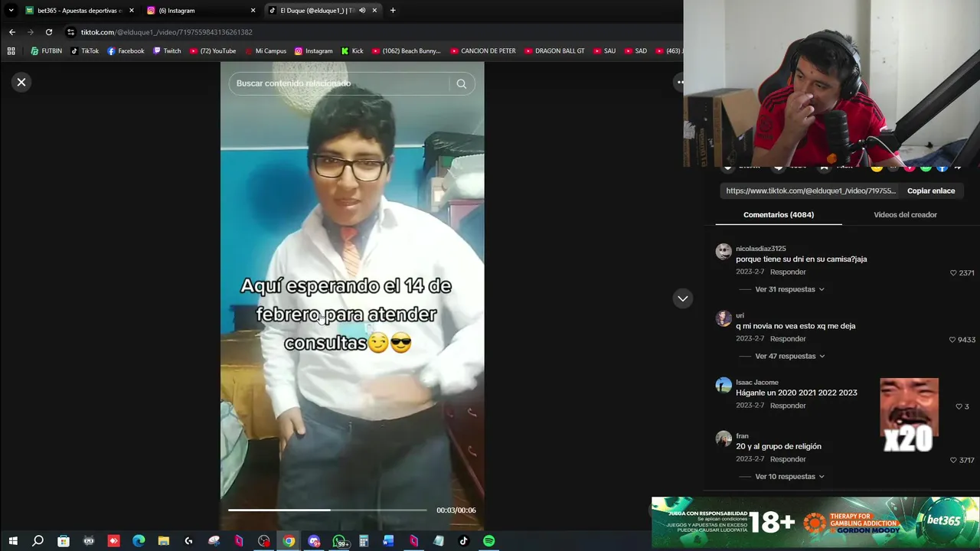Like fran's comment heart
This screenshot has width=980, height=551.
(x=953, y=460)
